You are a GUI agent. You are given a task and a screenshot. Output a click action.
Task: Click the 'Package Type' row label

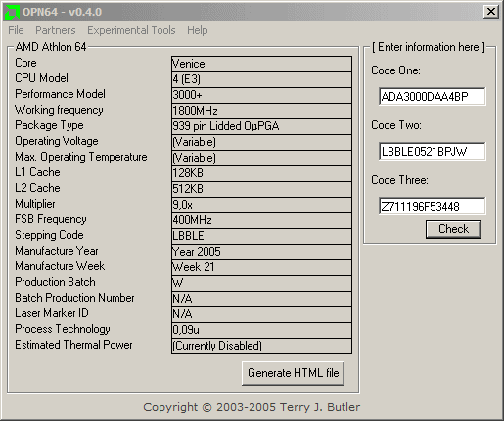49,125
